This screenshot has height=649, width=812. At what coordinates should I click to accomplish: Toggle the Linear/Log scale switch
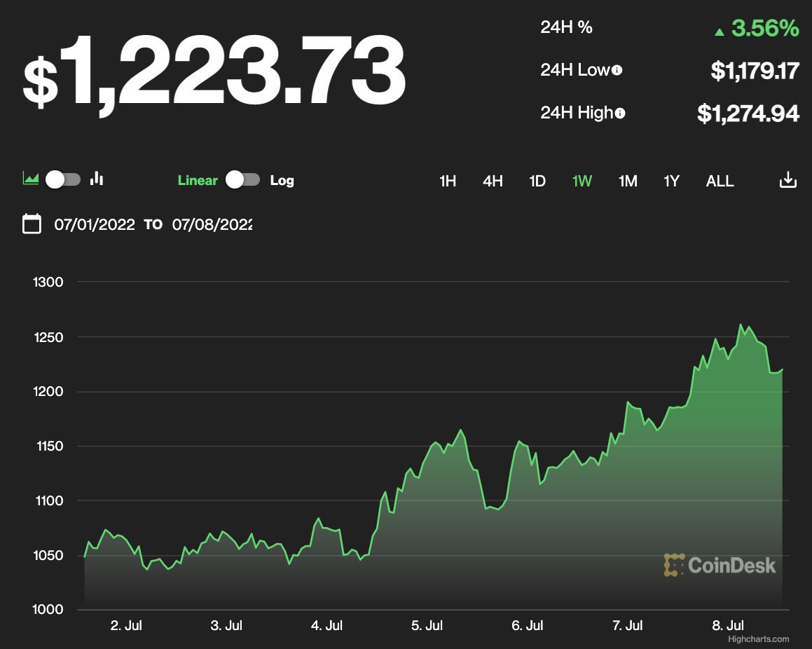(243, 180)
